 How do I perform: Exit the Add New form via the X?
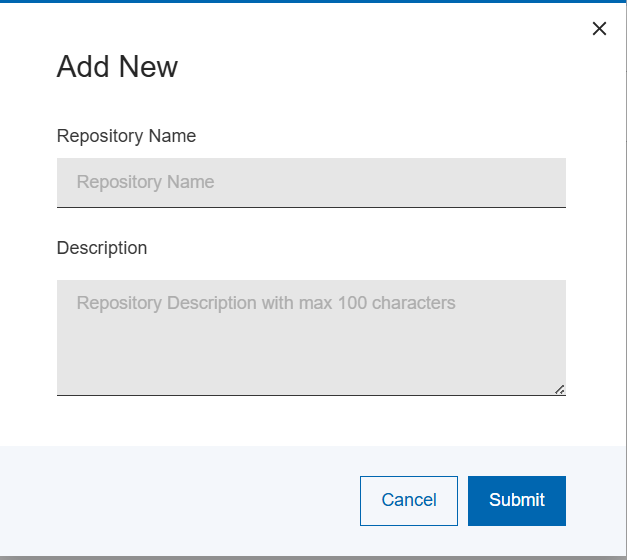click(599, 29)
